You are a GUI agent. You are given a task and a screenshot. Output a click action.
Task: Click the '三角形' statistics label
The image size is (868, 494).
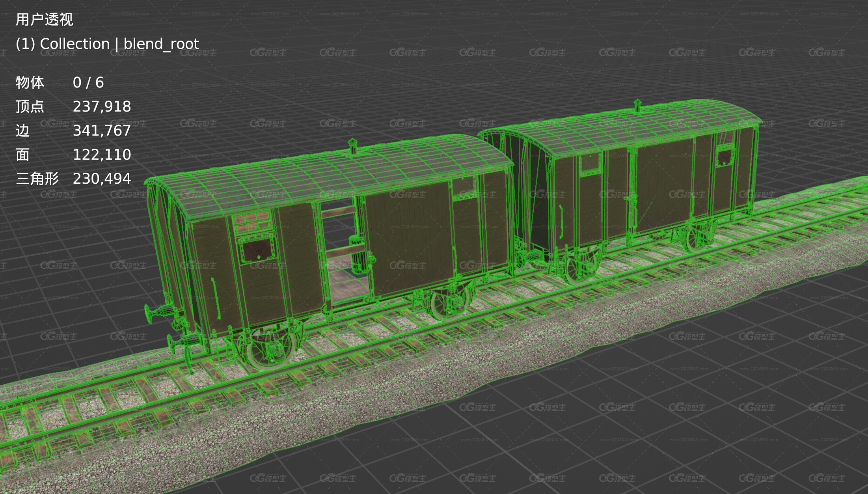click(x=37, y=179)
